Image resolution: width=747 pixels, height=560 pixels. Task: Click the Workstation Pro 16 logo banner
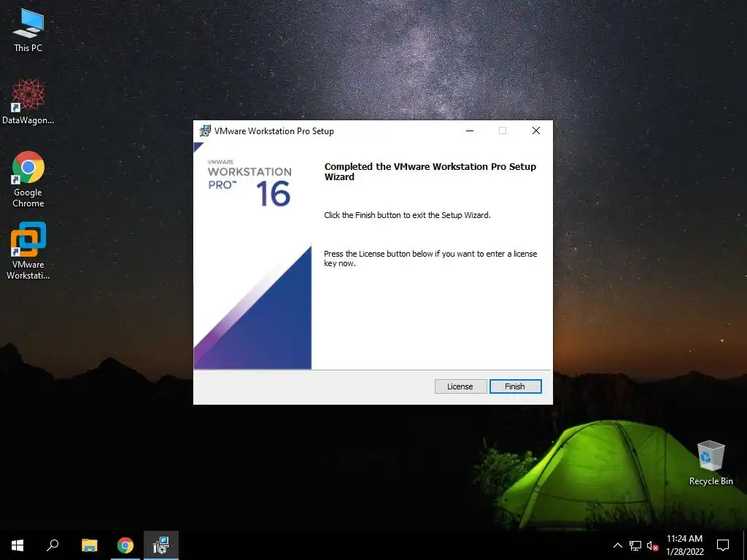(249, 183)
